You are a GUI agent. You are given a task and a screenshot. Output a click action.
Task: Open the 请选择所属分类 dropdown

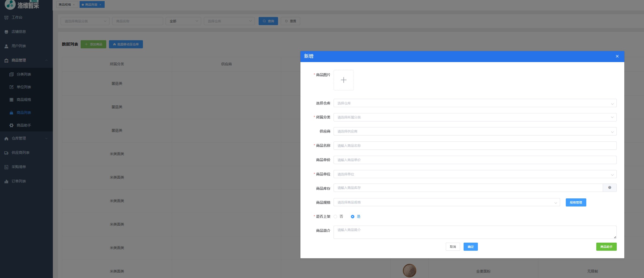pos(475,117)
